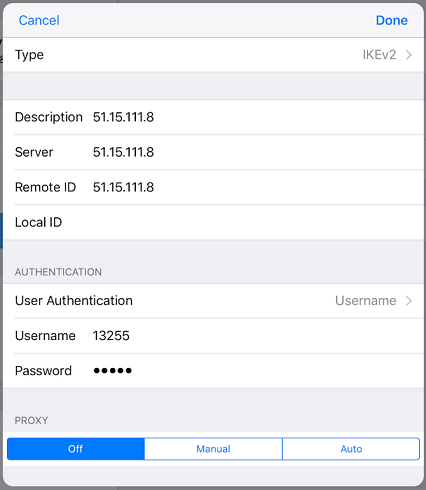Tap the User Authentication chevron arrow
Image resolution: width=426 pixels, height=490 pixels.
click(x=409, y=301)
